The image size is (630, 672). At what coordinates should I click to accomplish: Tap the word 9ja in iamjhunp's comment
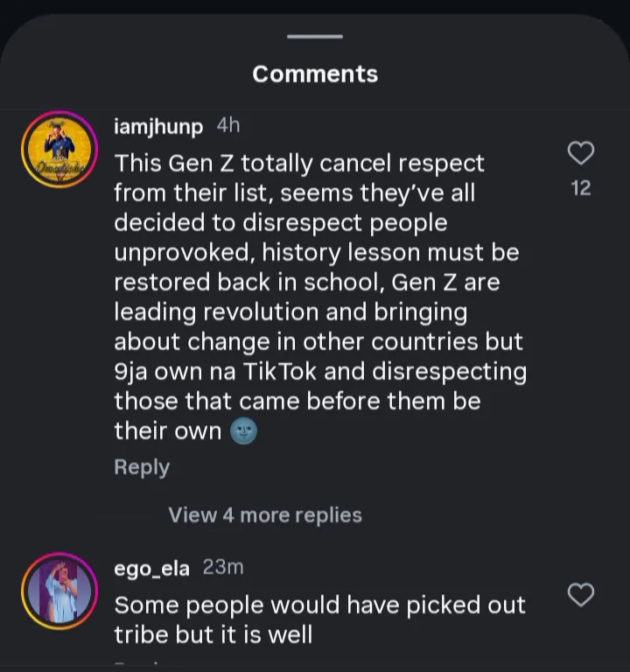pos(134,371)
